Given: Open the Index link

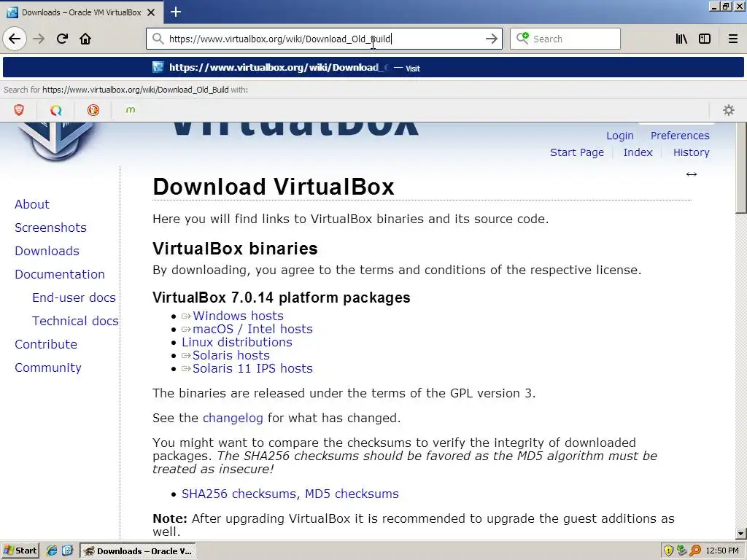Looking at the screenshot, I should coord(638,152).
